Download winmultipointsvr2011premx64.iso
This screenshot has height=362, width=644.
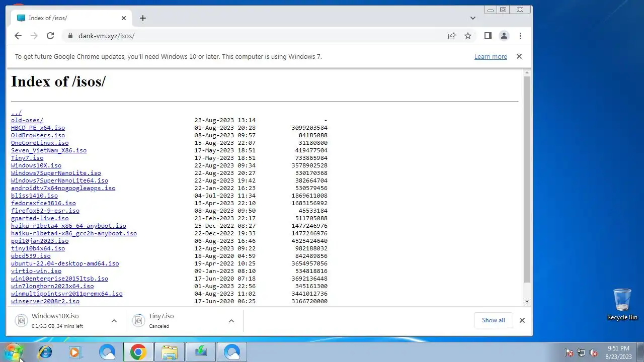click(67, 294)
